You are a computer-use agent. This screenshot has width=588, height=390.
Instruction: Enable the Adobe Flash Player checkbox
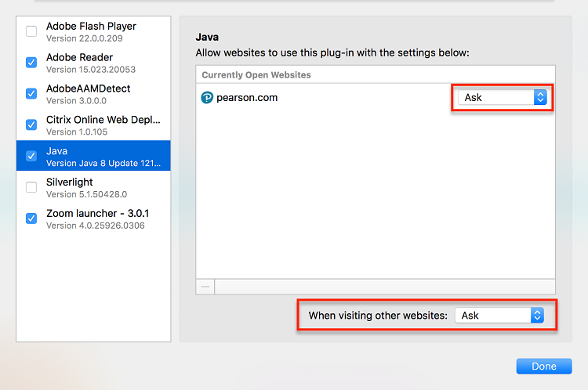[31, 31]
